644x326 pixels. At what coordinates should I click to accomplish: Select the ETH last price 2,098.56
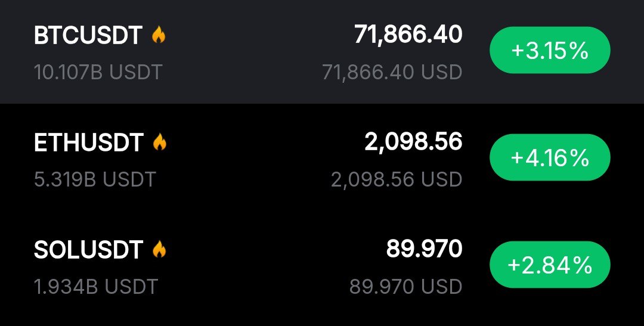pyautogui.click(x=413, y=141)
